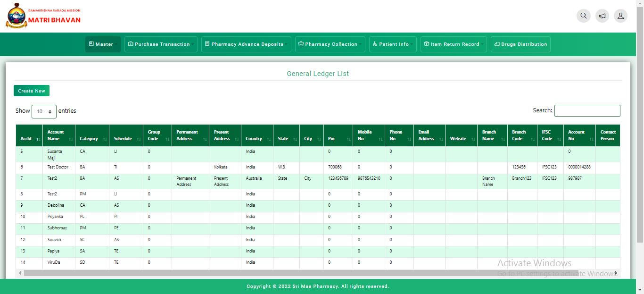Select the Subhomay account name cell

point(58,228)
